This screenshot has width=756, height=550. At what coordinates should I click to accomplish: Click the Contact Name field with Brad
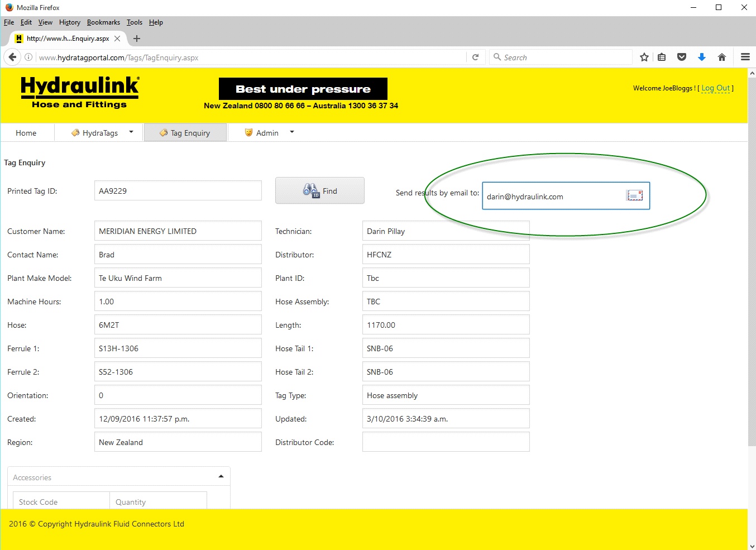[x=178, y=254]
